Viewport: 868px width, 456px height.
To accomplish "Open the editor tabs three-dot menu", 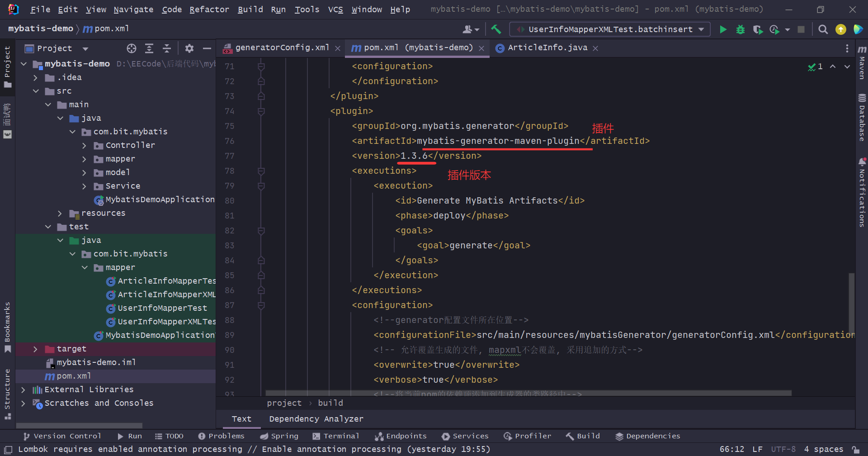I will [847, 48].
